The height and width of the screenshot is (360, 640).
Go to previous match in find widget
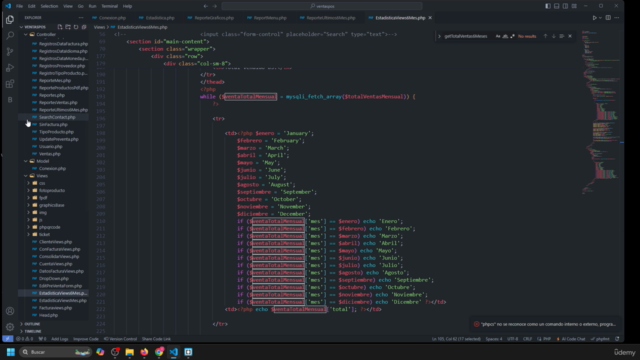click(x=545, y=36)
